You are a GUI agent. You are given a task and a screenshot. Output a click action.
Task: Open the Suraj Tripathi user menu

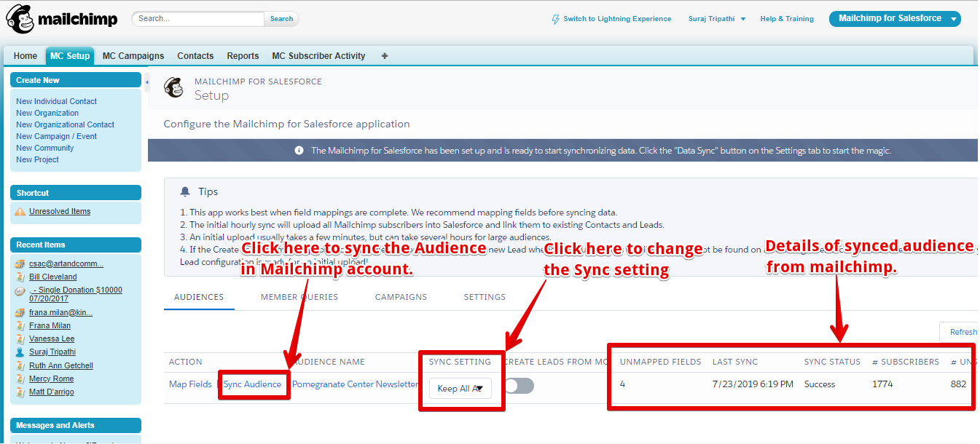(717, 19)
